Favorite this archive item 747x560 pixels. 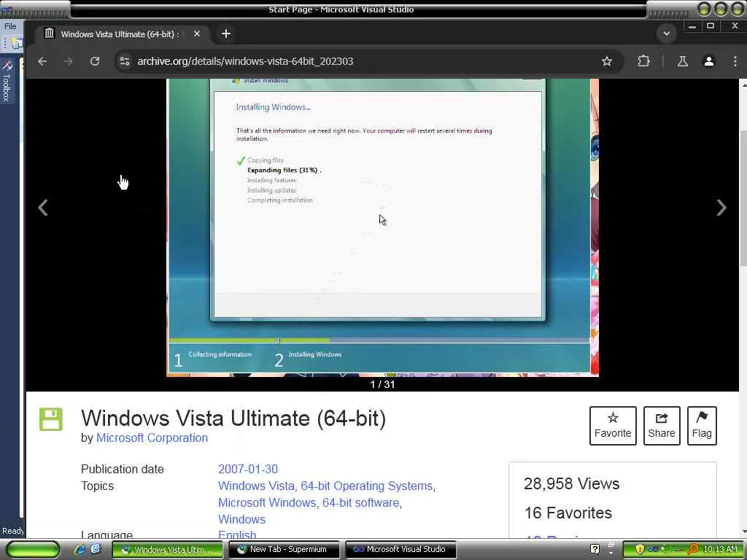pyautogui.click(x=613, y=426)
